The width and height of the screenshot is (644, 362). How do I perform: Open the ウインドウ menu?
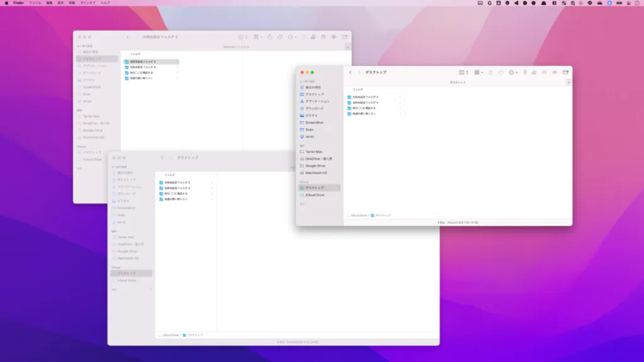click(88, 3)
